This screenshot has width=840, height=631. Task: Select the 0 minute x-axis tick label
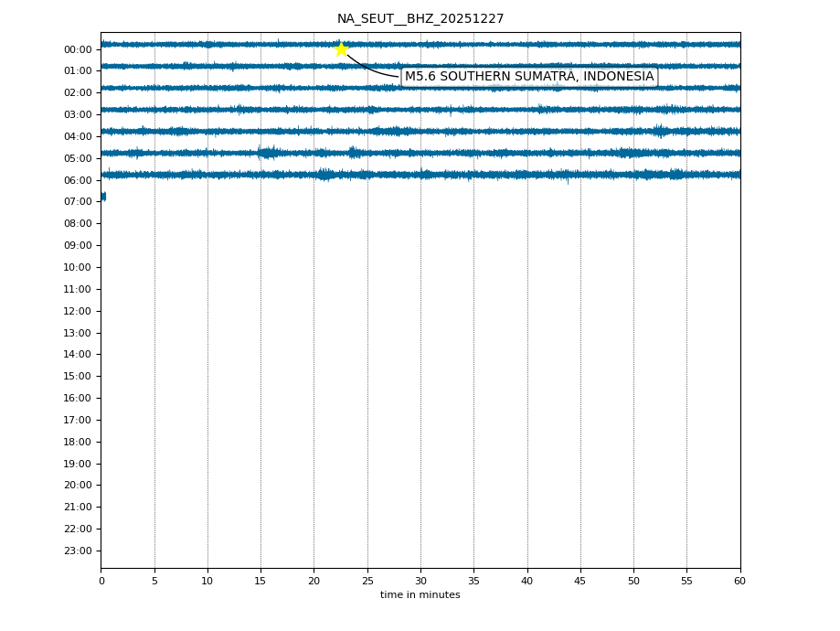tap(101, 581)
